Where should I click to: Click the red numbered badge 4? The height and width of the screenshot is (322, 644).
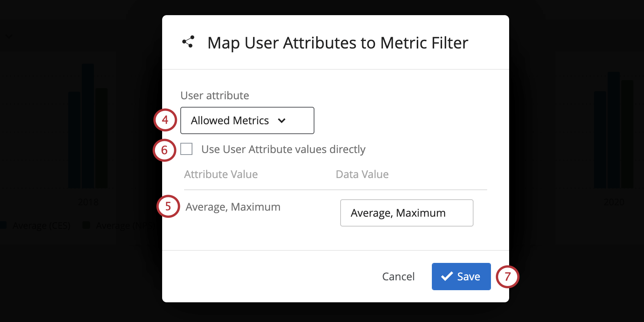(165, 120)
